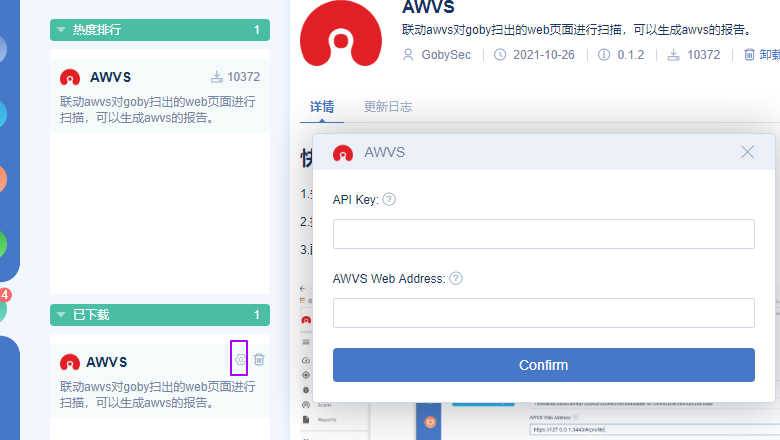780x440 pixels.
Task: Click the GobySec author name
Action: [446, 55]
